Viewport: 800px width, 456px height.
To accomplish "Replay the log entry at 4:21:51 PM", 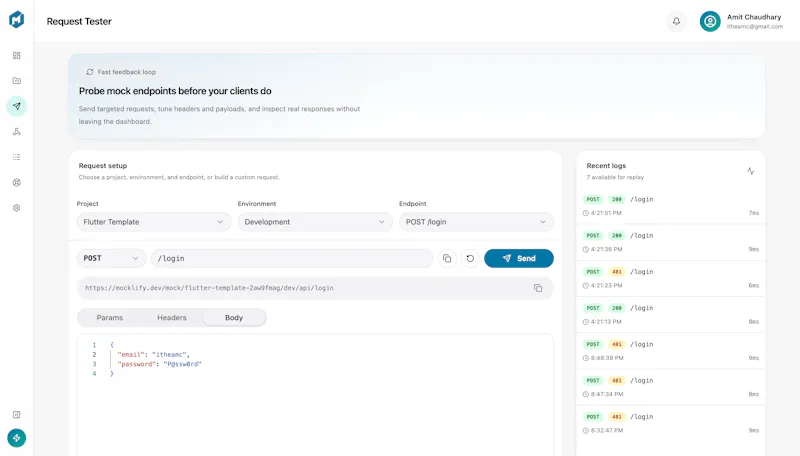I will (670, 206).
